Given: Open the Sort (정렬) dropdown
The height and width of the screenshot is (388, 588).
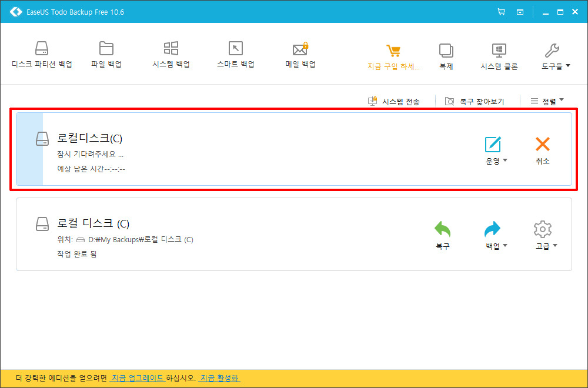Looking at the screenshot, I should pyautogui.click(x=547, y=101).
